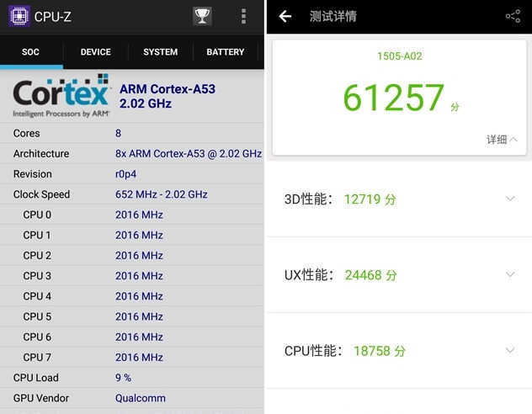
Task: Tap the 61257 total score
Action: (393, 98)
